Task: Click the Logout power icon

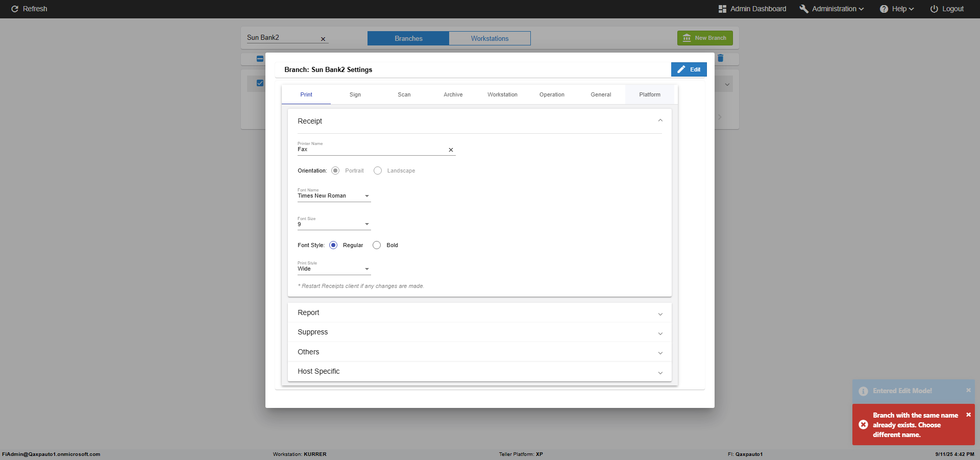Action: 934,9
